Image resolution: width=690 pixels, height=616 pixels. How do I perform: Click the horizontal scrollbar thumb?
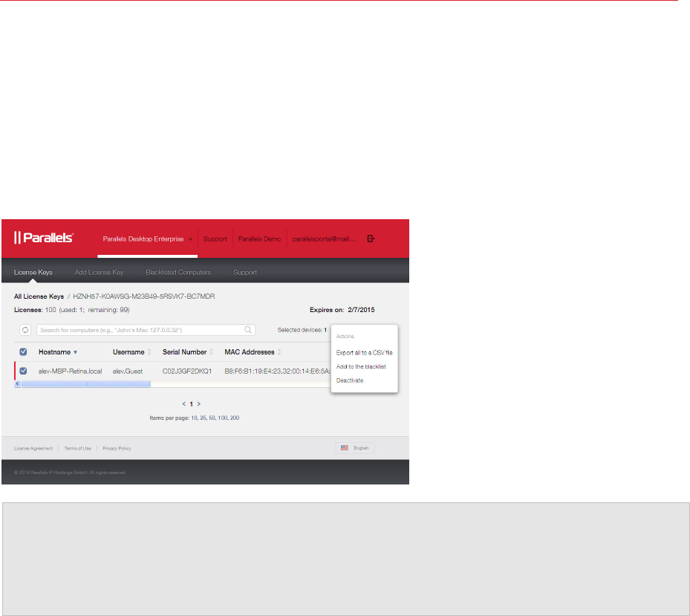click(86, 384)
